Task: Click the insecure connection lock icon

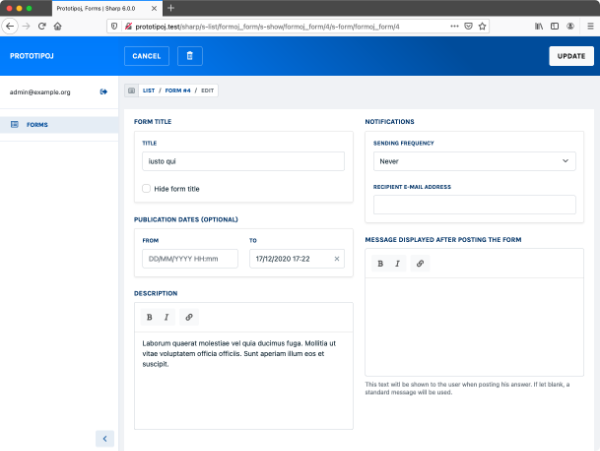Action: tap(128, 26)
